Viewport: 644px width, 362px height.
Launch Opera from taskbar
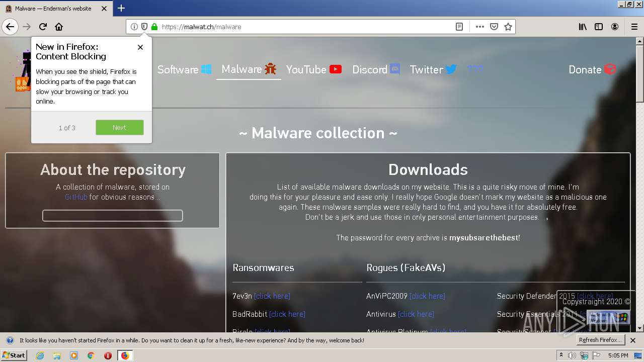[x=108, y=355]
